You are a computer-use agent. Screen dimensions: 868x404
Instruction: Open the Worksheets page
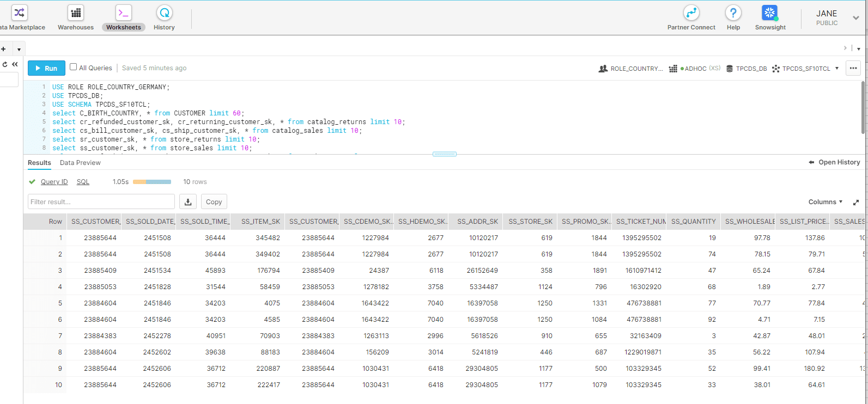point(124,19)
